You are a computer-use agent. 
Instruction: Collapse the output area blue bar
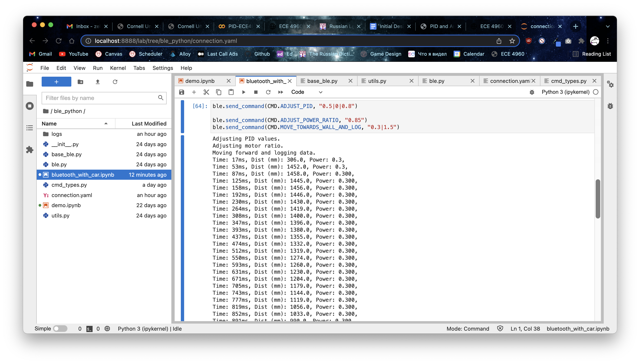pyautogui.click(x=182, y=228)
